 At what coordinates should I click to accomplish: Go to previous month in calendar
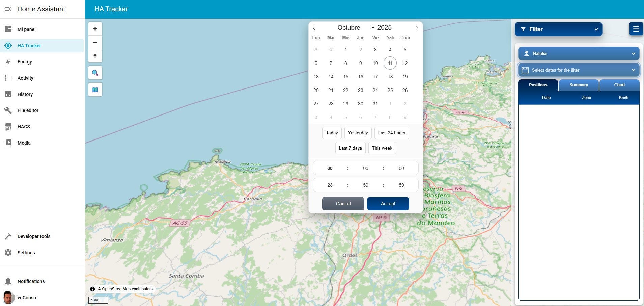click(314, 28)
